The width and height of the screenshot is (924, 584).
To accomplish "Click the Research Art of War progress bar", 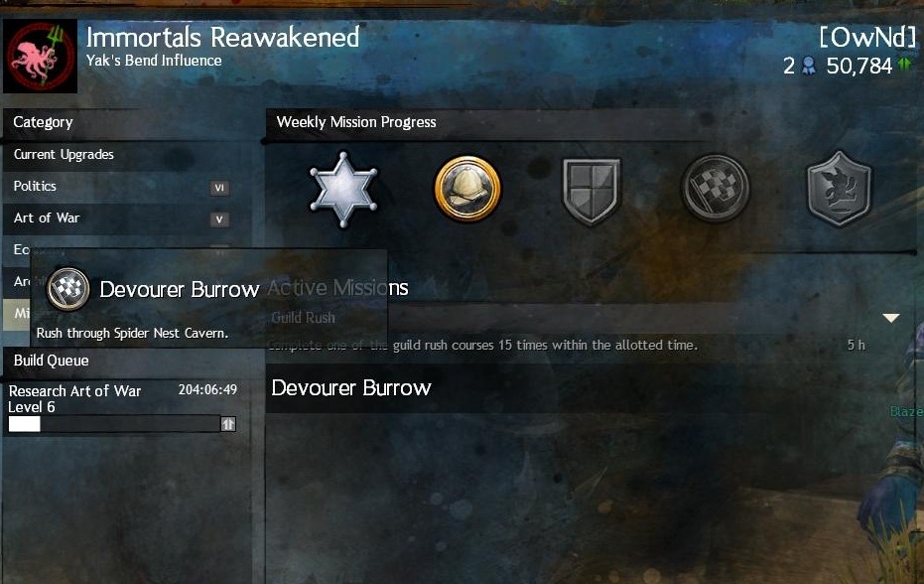I will coord(114,423).
